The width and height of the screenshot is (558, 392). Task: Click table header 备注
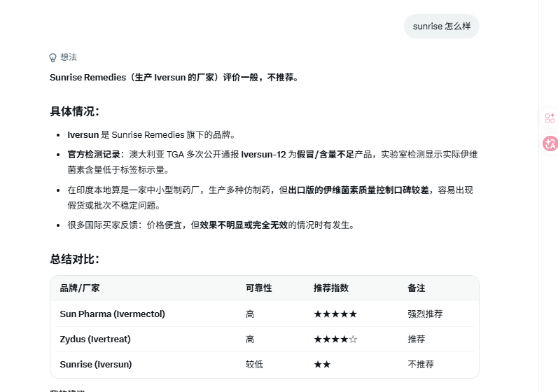(x=417, y=288)
